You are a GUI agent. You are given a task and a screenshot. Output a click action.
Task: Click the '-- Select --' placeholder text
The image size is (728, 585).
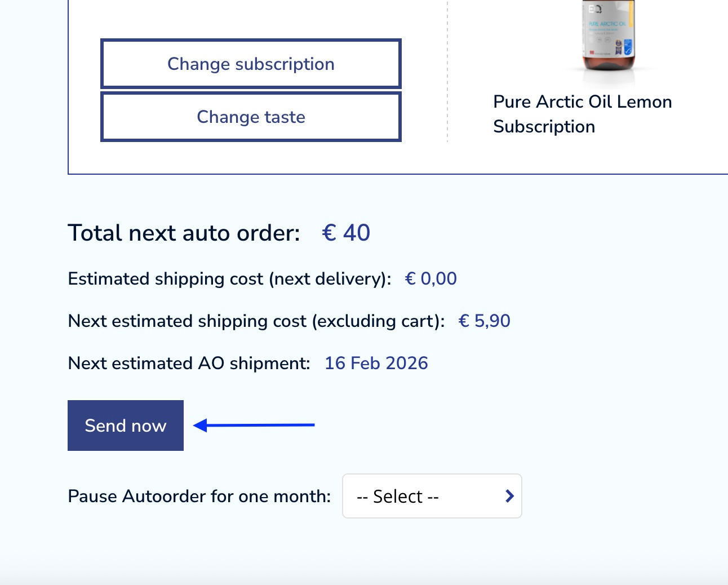pyautogui.click(x=398, y=497)
